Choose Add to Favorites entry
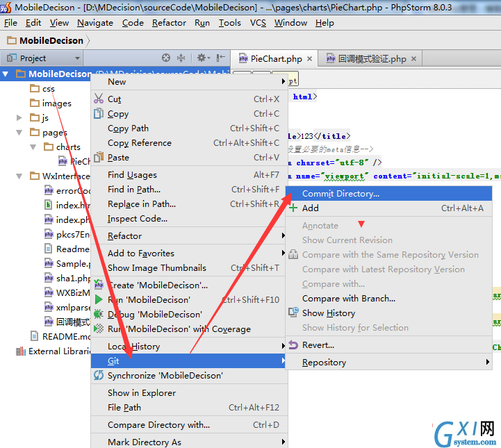Image resolution: width=501 pixels, height=448 pixels. pyautogui.click(x=189, y=253)
